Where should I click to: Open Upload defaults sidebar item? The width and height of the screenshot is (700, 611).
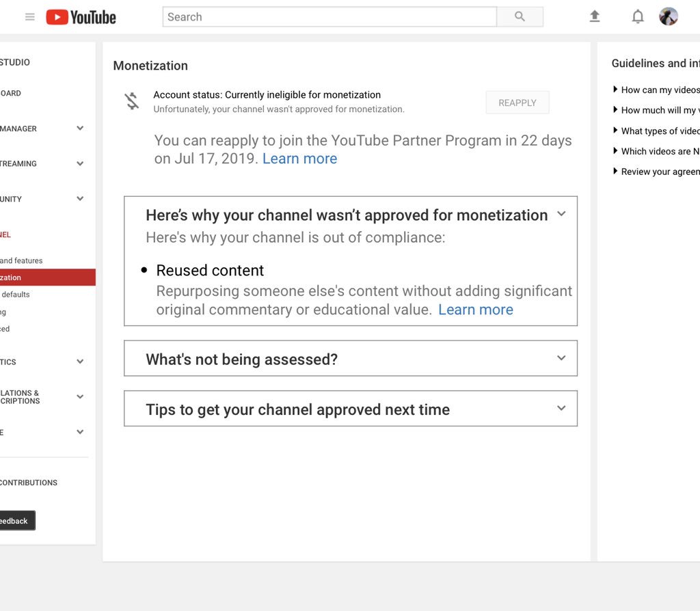tap(15, 294)
